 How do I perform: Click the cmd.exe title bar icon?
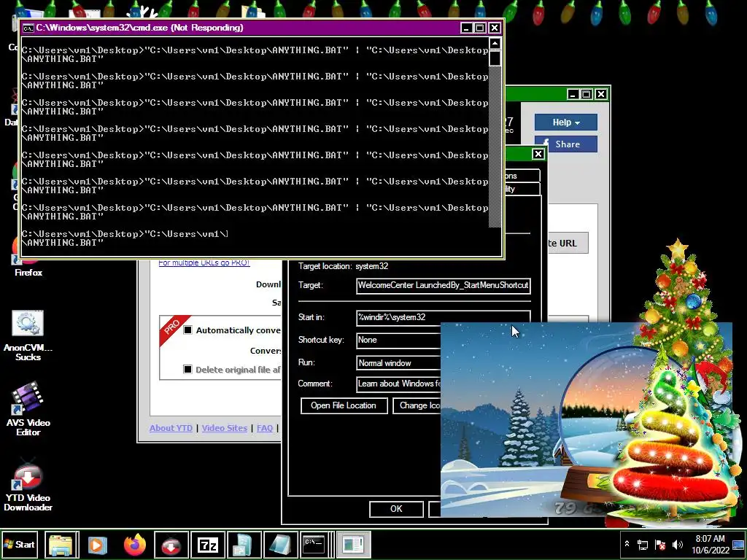(28, 28)
